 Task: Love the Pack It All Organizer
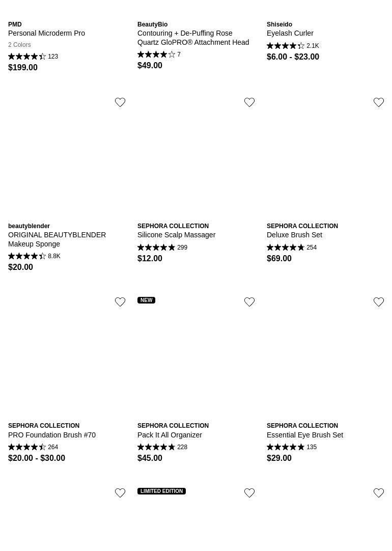tap(249, 302)
